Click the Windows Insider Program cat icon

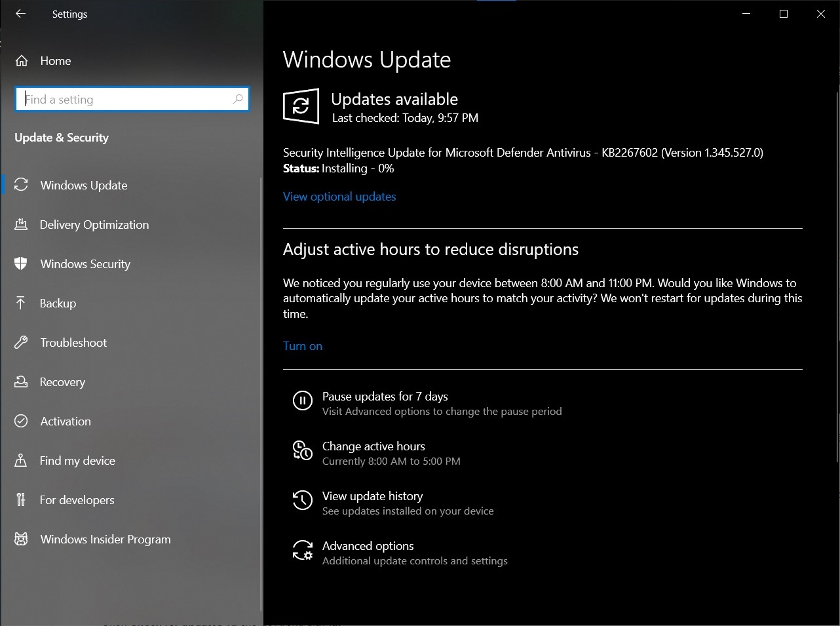(21, 539)
